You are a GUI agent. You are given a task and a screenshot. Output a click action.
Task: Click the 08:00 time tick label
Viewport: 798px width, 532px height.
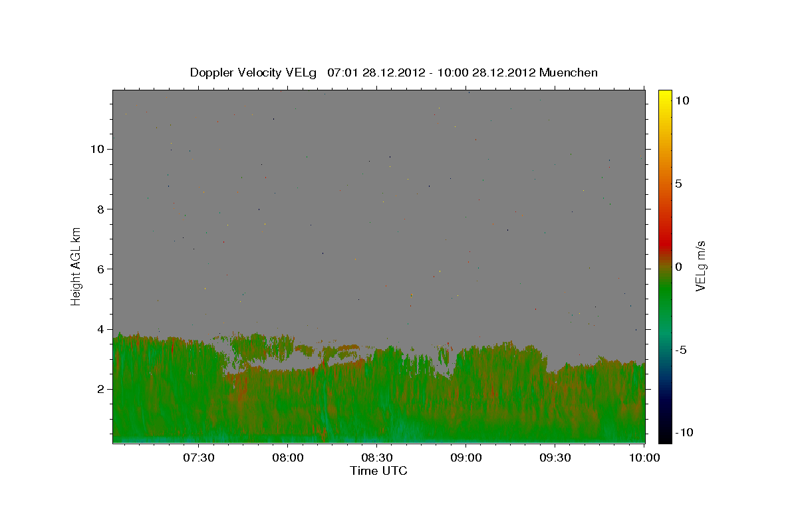point(288,458)
